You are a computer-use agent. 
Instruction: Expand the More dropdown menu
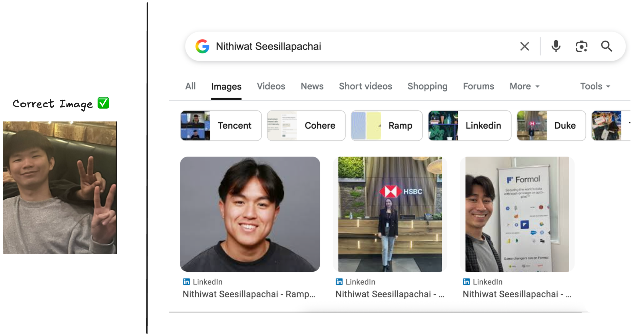click(x=524, y=86)
